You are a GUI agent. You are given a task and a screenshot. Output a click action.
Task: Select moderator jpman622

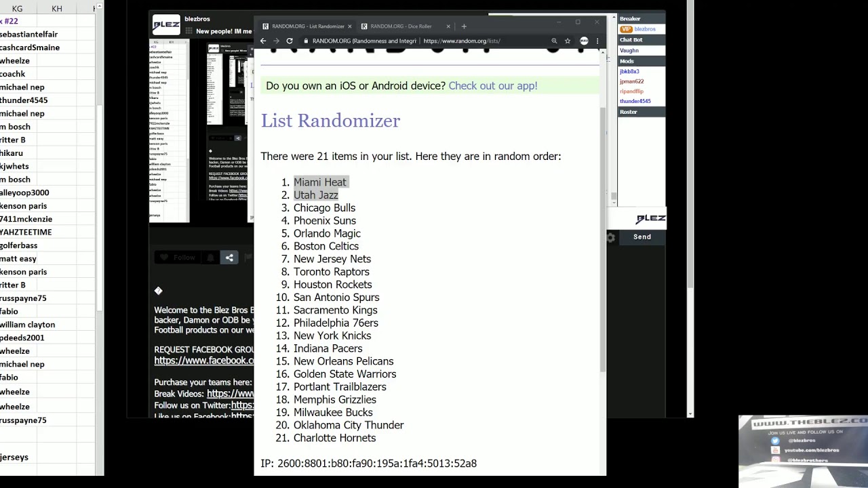tap(631, 81)
